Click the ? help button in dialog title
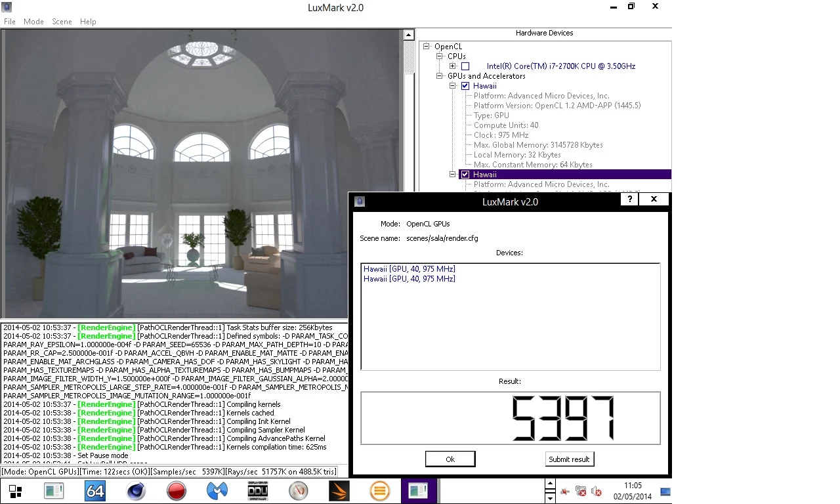This screenshot has width=840, height=504. 630,199
